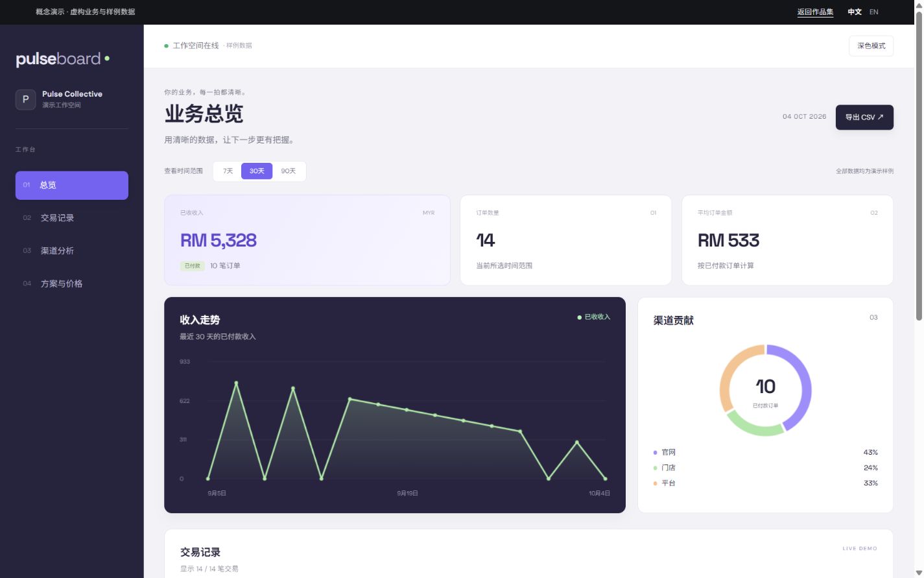Switch language to EN
This screenshot has height=578, width=924.
click(873, 12)
